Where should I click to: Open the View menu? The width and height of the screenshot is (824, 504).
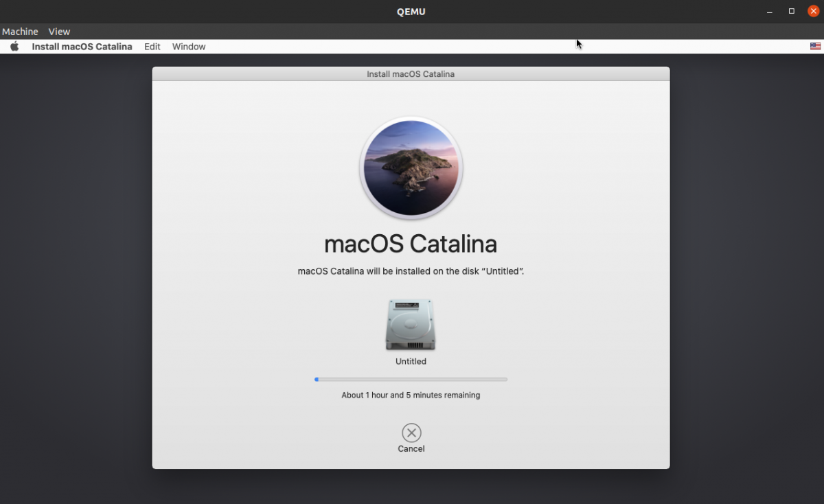pos(59,31)
